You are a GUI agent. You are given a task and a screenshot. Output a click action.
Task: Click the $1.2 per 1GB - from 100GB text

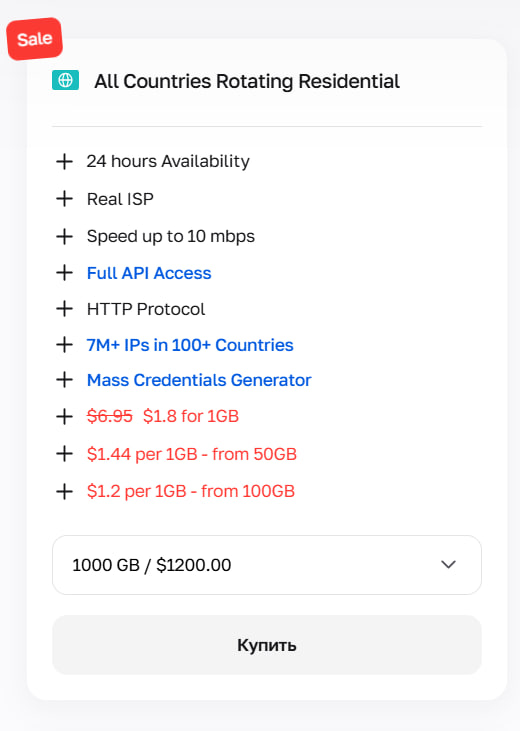click(x=191, y=491)
